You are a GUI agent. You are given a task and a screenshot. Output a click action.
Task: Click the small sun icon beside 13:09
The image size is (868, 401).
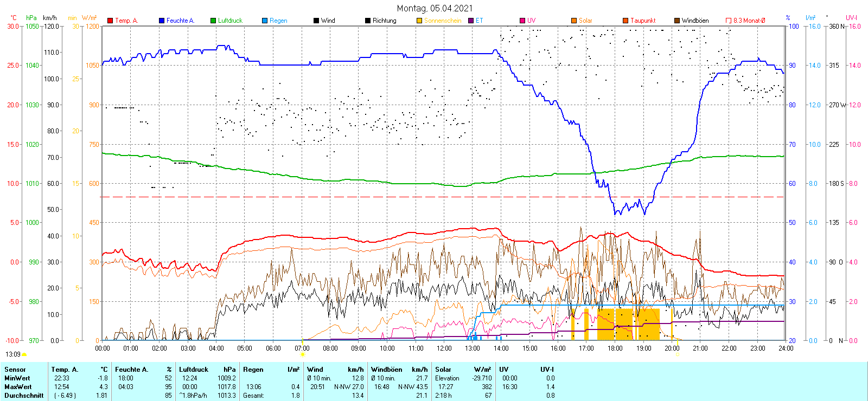[24, 354]
